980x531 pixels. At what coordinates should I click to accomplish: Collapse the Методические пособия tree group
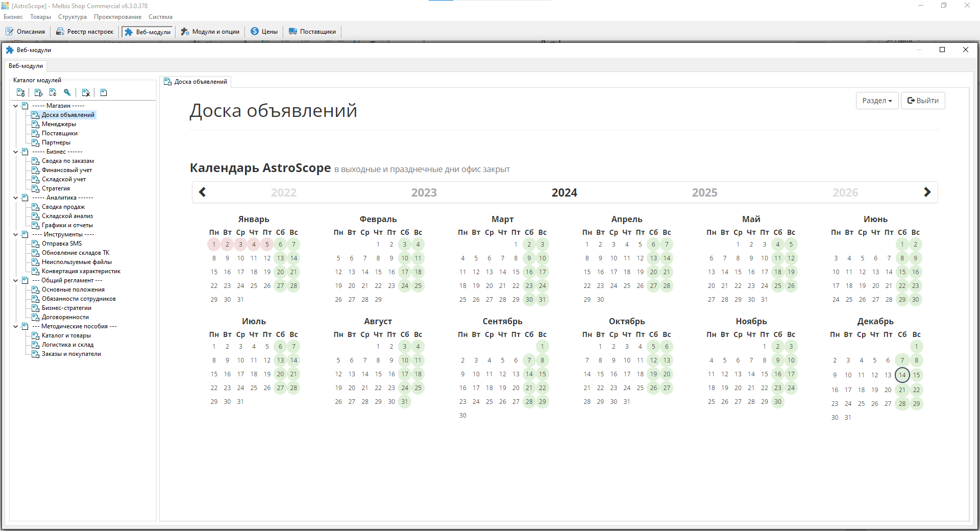[16, 326]
